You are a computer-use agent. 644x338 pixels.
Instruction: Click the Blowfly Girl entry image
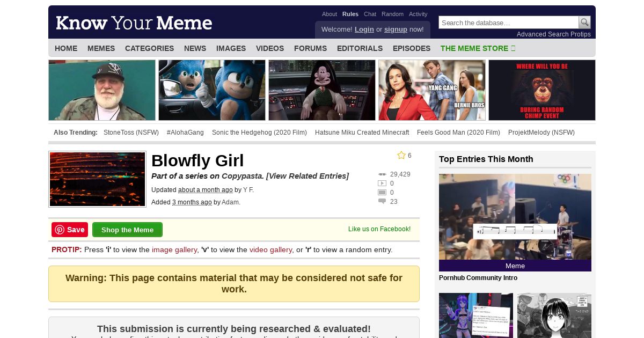click(x=97, y=179)
